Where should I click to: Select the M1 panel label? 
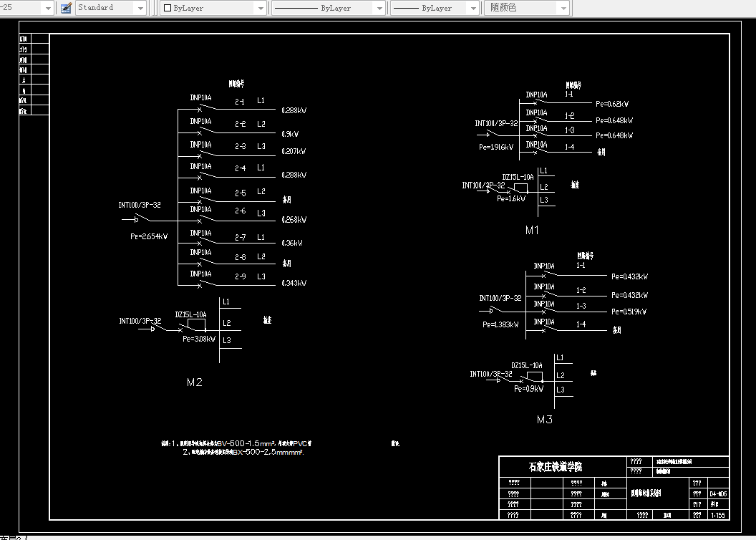pyautogui.click(x=533, y=231)
